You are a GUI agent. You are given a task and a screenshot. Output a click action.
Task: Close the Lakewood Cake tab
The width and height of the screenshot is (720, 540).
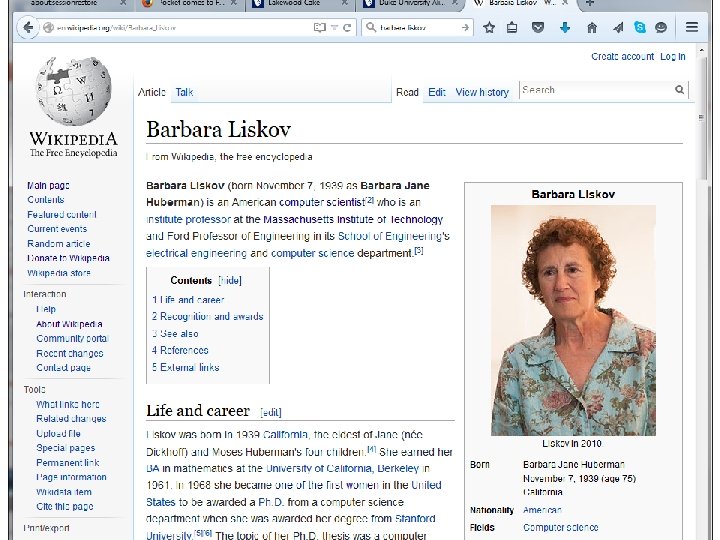click(x=344, y=3)
